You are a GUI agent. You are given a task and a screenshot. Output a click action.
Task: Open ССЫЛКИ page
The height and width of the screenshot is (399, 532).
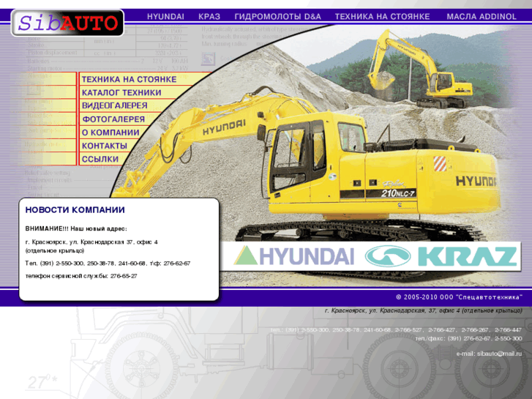point(100,159)
